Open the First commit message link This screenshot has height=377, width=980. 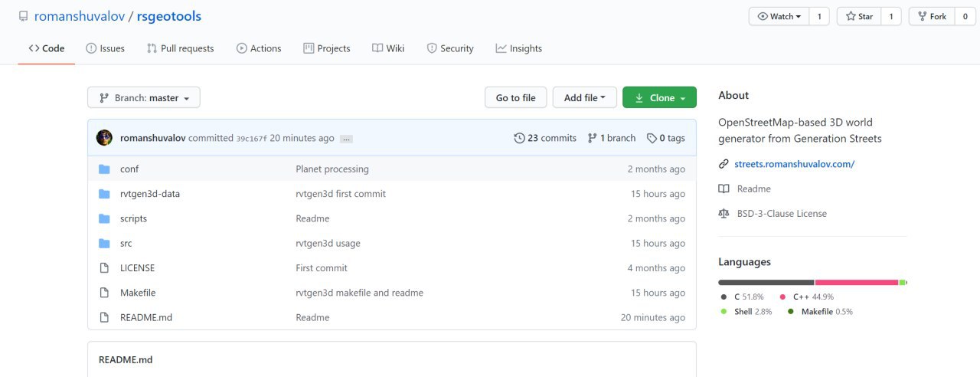(322, 268)
